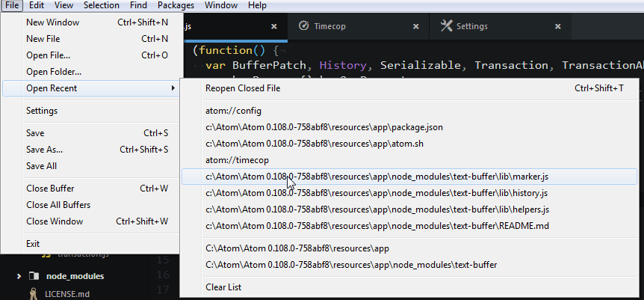The height and width of the screenshot is (300, 644).
Task: Choose New Window from File menu
Action: pyautogui.click(x=91, y=22)
